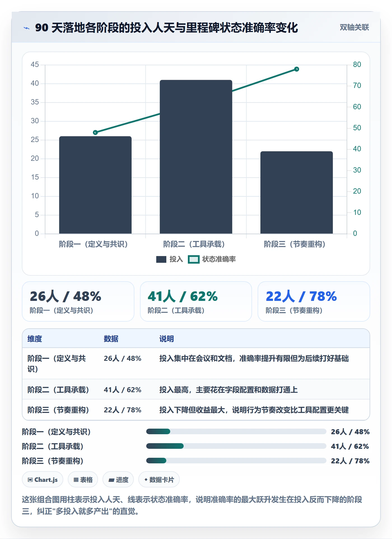This screenshot has height=539, width=392.
Task: Click the icon in the Chart.js chip
Action: click(30, 480)
